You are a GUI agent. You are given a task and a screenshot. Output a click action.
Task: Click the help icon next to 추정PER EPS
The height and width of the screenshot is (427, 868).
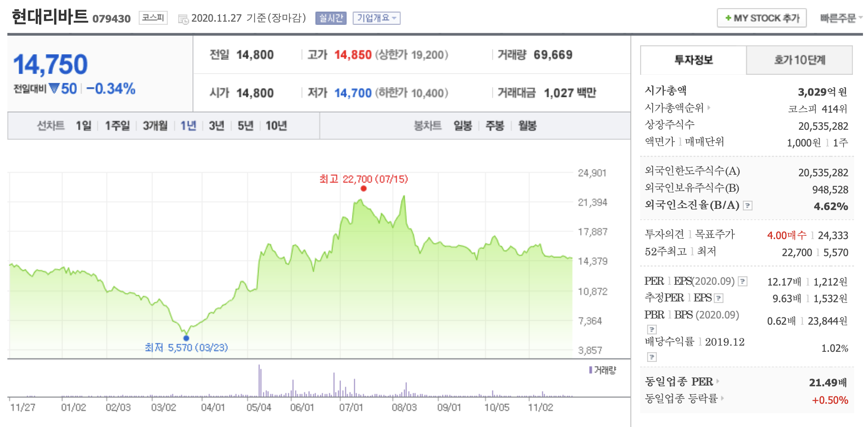pos(719,298)
